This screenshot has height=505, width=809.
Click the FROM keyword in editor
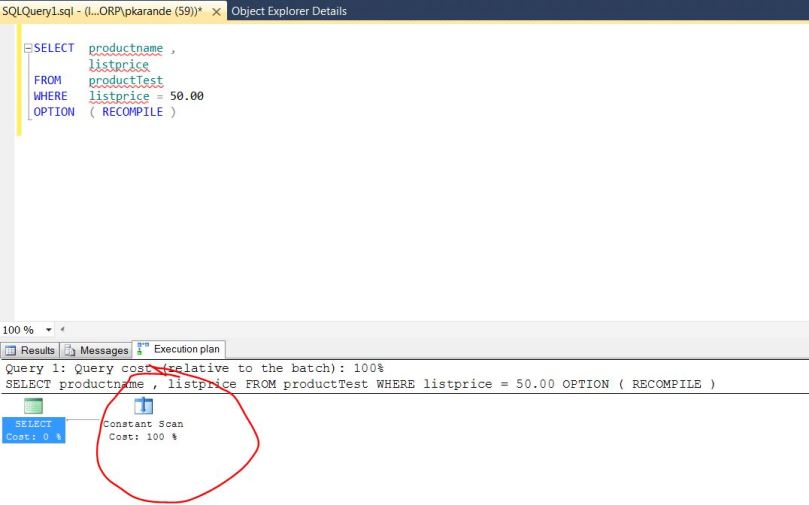tap(47, 80)
